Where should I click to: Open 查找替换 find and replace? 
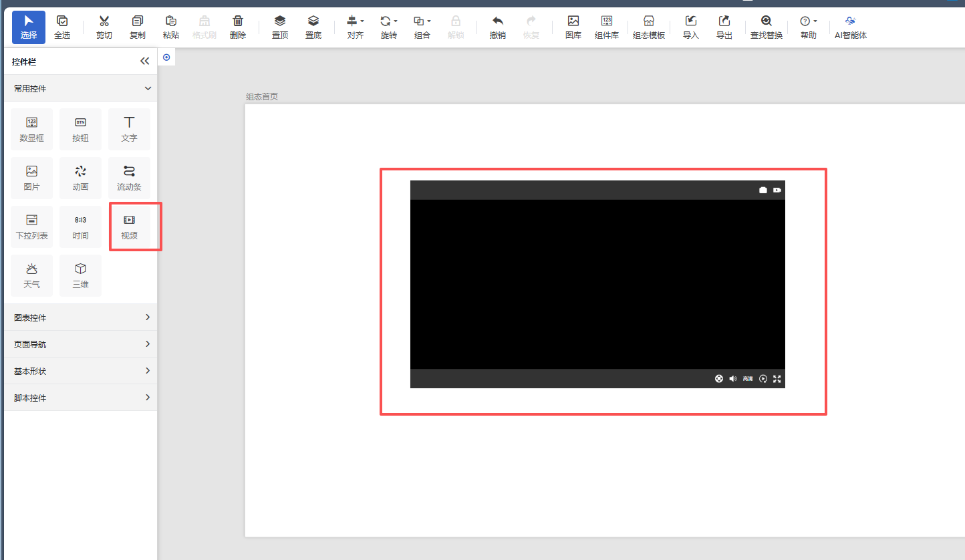767,27
